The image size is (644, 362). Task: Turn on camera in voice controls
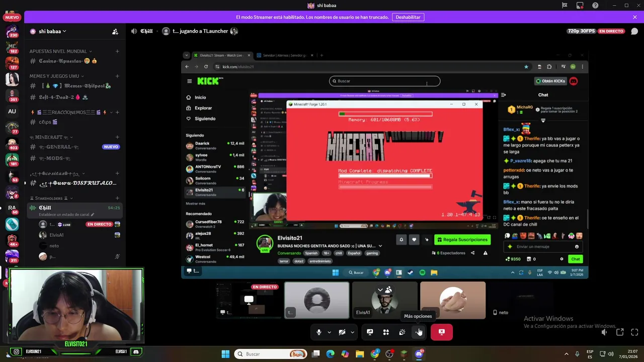[342, 332]
